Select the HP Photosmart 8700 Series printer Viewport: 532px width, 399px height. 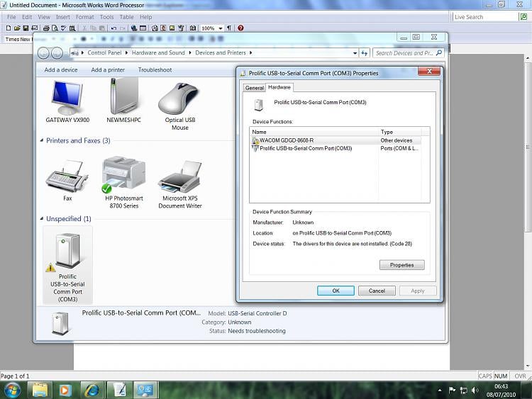[x=124, y=183]
